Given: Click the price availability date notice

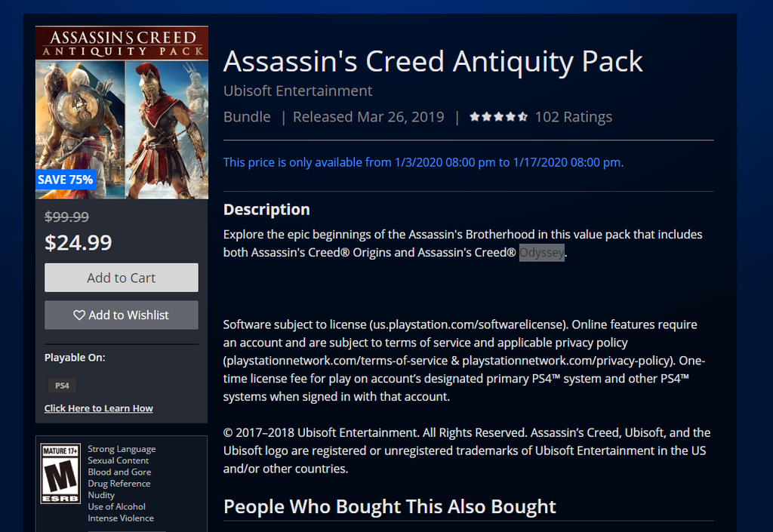Looking at the screenshot, I should pos(423,162).
